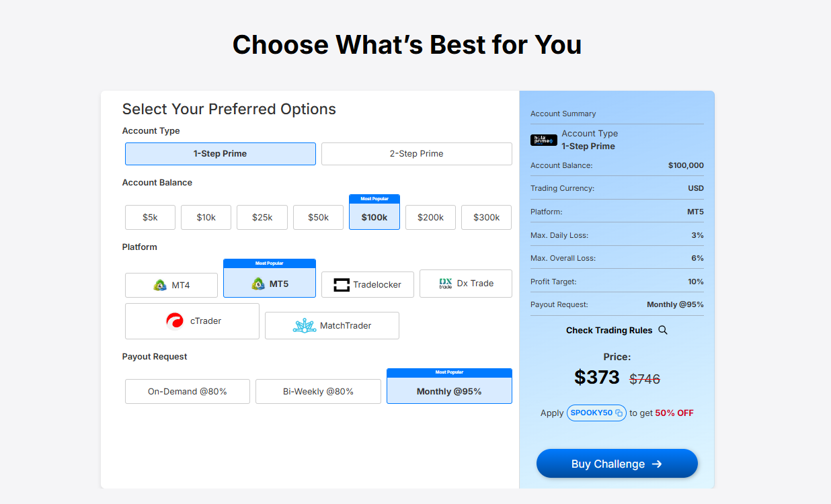The image size is (831, 504).
Task: Select the $50k account balance
Action: [318, 218]
